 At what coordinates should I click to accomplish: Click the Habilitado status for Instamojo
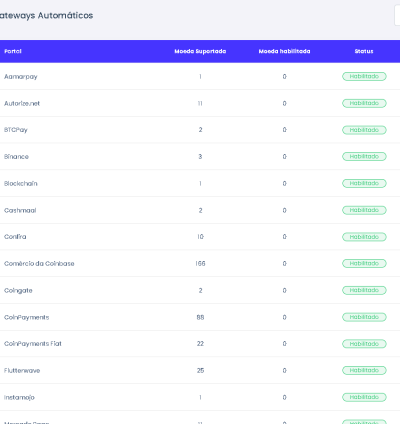pos(364,397)
